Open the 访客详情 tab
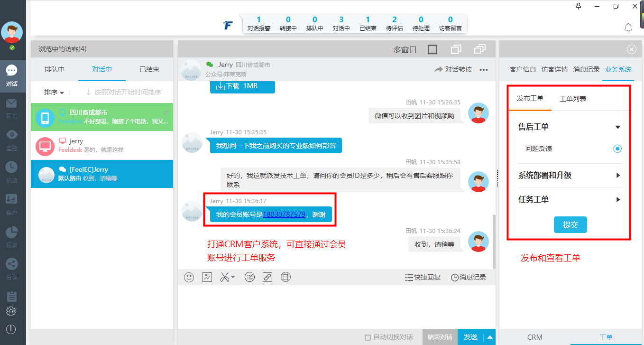The image size is (644, 345). click(554, 69)
